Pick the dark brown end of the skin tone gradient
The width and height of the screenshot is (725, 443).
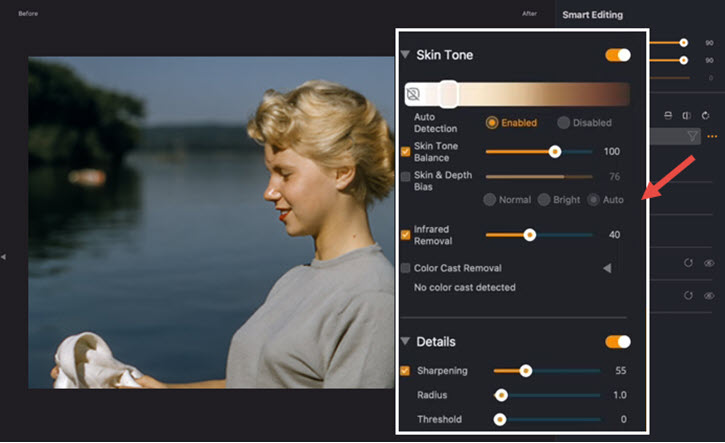point(620,94)
